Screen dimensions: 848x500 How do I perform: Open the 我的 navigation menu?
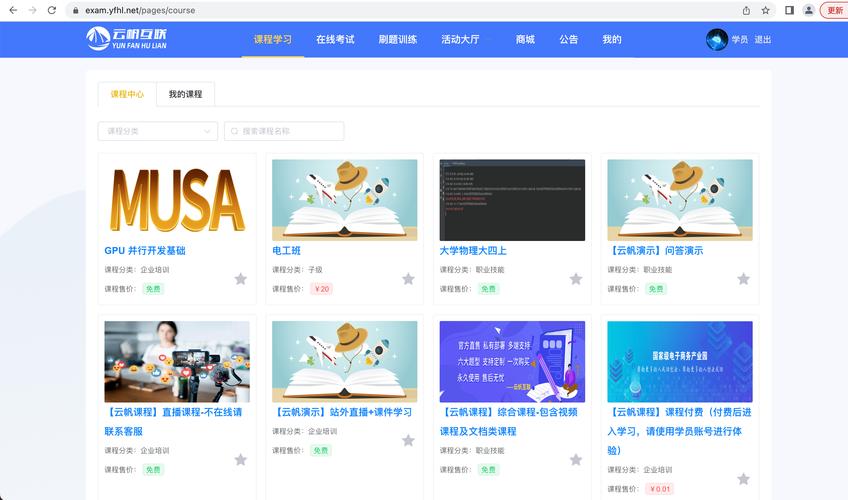pyautogui.click(x=612, y=39)
